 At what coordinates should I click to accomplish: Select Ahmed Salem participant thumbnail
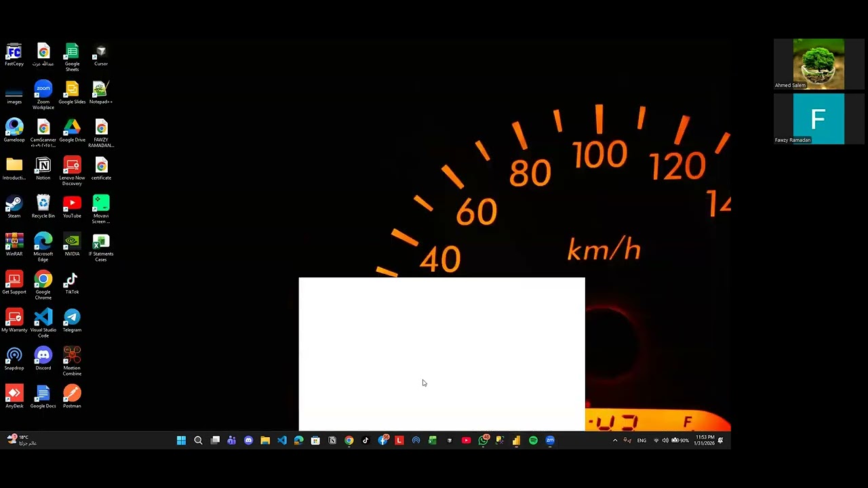818,64
